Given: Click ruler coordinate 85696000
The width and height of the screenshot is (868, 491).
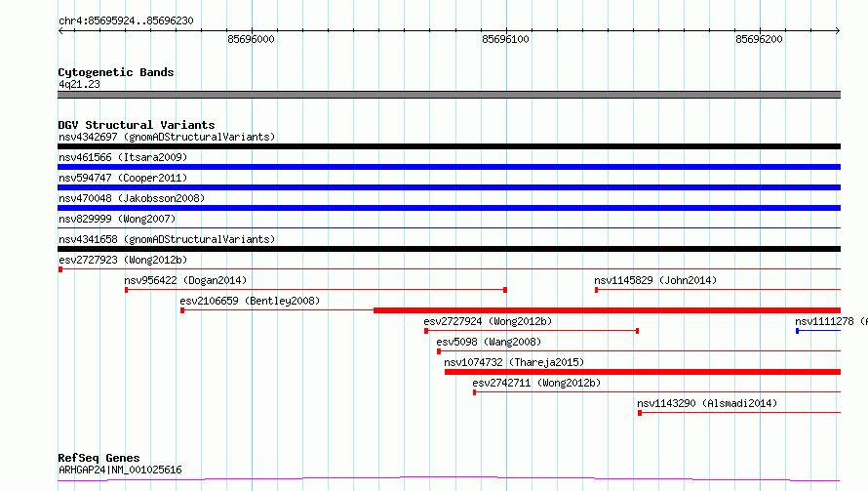Looking at the screenshot, I should 251,39.
